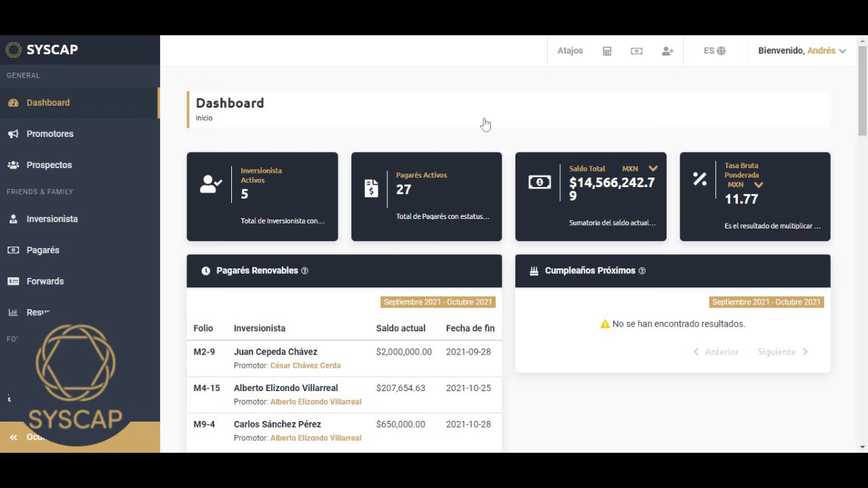The height and width of the screenshot is (488, 868).
Task: Click the Pagarés Renovables help icon
Action: [x=304, y=270]
